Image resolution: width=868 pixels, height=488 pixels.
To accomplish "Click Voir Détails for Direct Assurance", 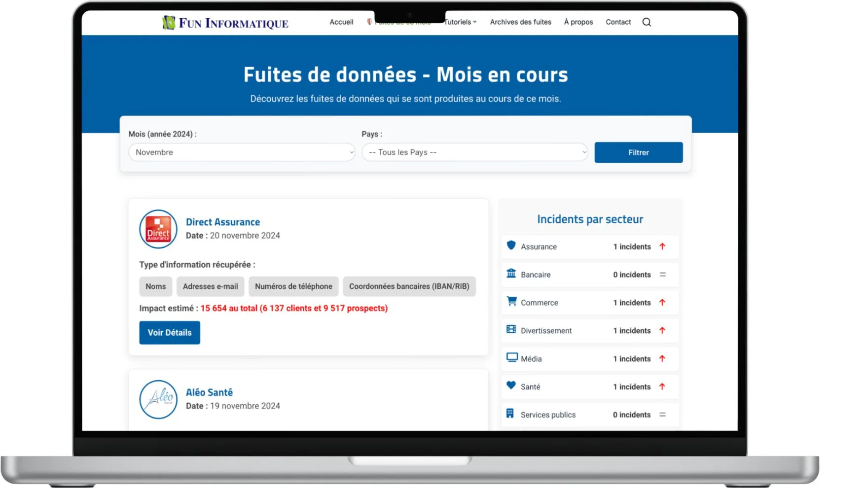I will [170, 333].
